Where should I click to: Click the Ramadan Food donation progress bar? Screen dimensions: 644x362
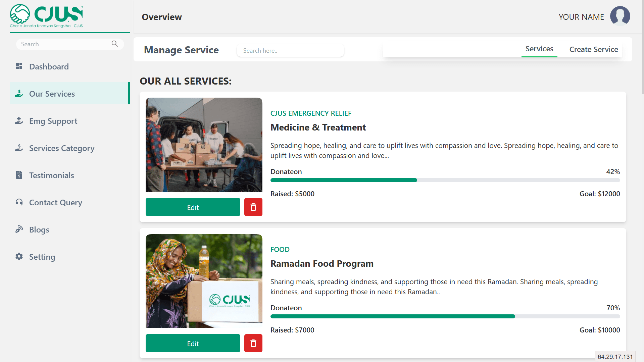pyautogui.click(x=445, y=316)
